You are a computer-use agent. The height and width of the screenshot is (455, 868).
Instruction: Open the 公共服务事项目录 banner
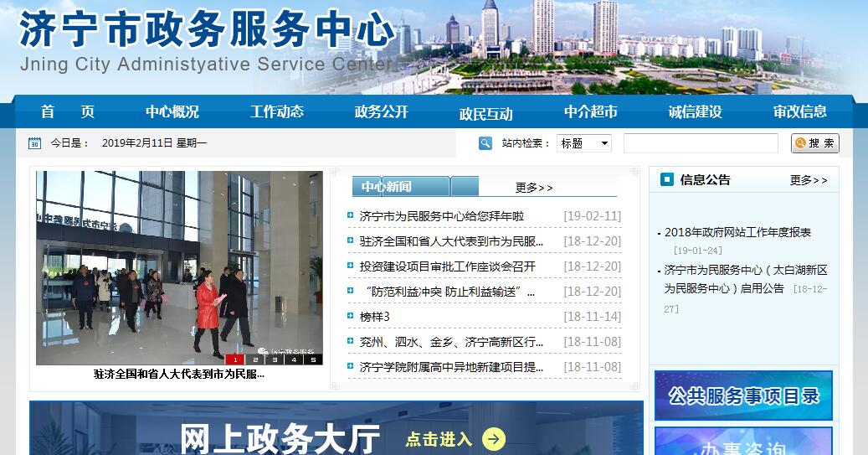pyautogui.click(x=743, y=396)
